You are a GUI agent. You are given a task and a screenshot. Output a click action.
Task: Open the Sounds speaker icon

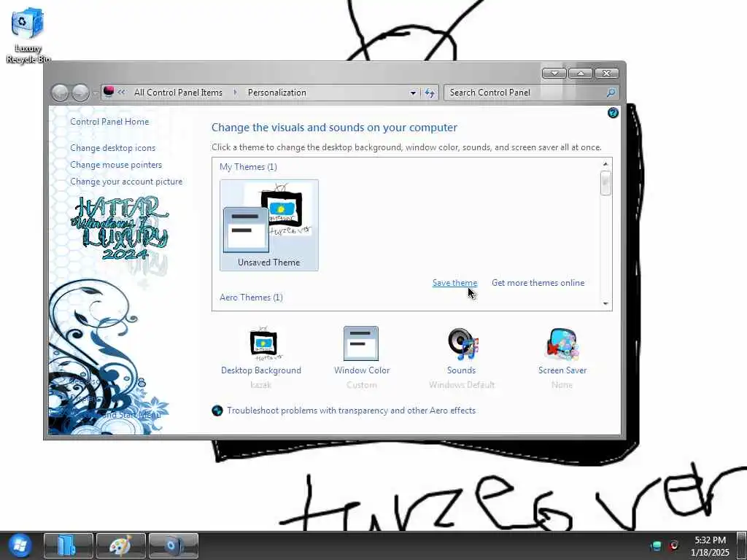[x=462, y=344]
